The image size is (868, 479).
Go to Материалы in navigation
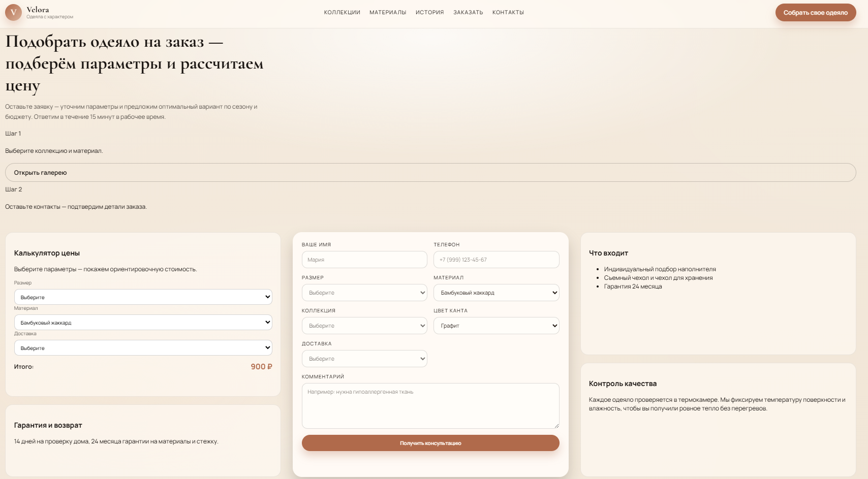tap(388, 12)
